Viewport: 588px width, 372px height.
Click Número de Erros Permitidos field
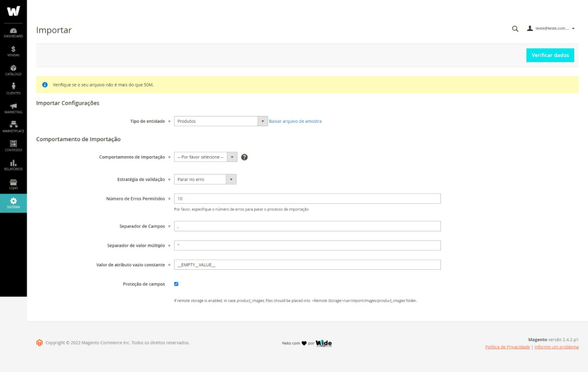307,199
